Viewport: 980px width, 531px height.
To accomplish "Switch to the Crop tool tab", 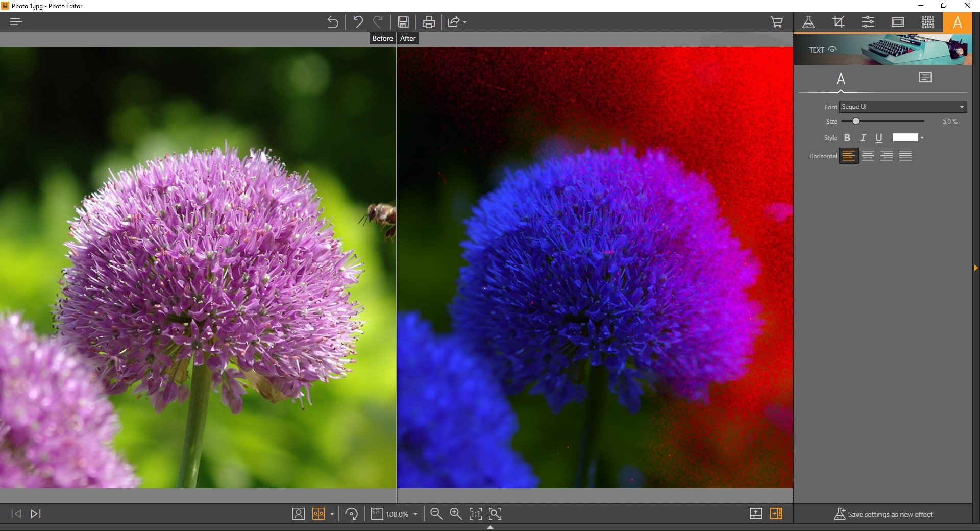I will (838, 22).
